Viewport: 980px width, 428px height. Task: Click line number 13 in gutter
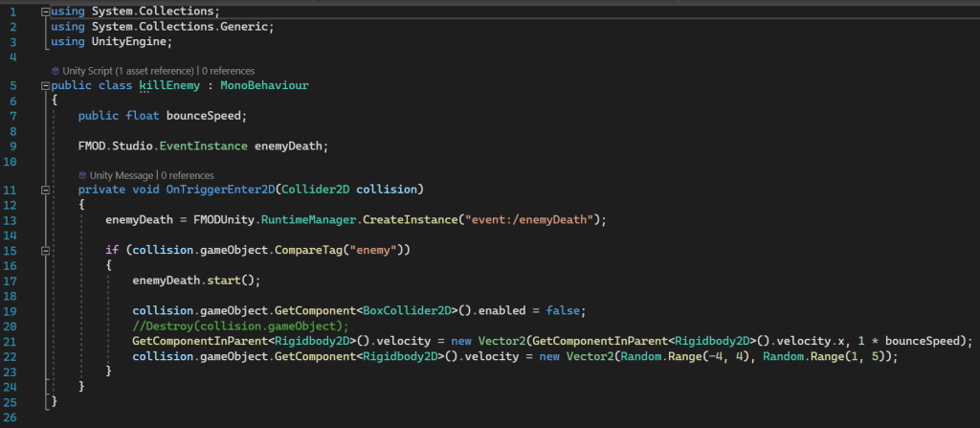pyautogui.click(x=12, y=219)
